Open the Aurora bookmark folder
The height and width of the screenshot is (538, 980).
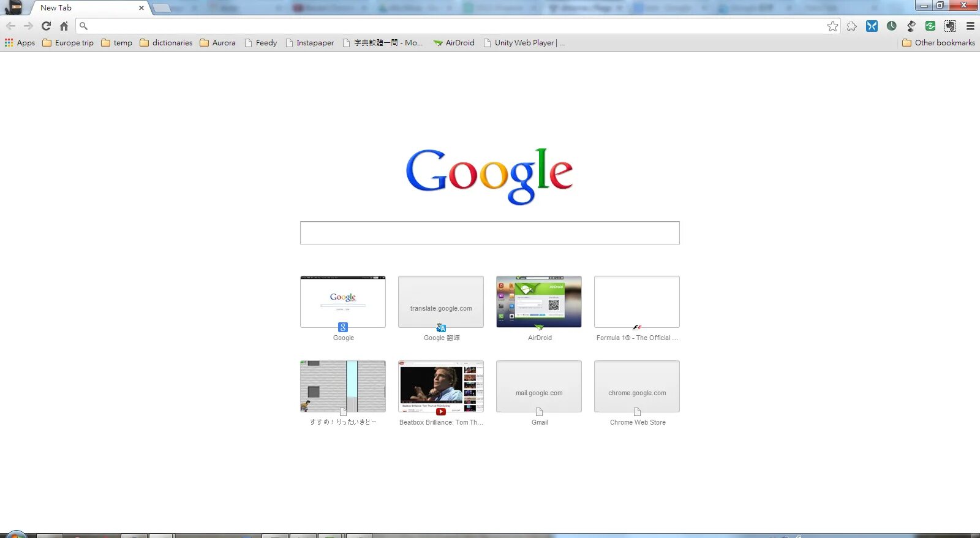pos(217,43)
